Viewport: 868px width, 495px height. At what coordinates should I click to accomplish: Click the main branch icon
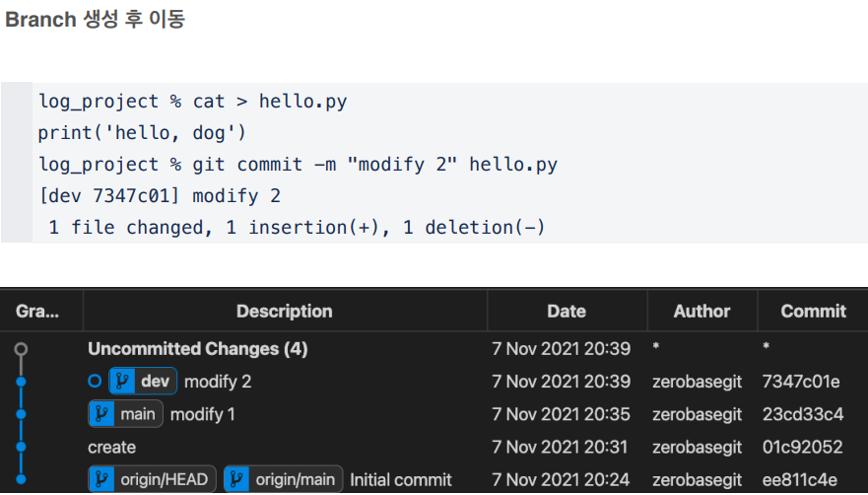[101, 414]
